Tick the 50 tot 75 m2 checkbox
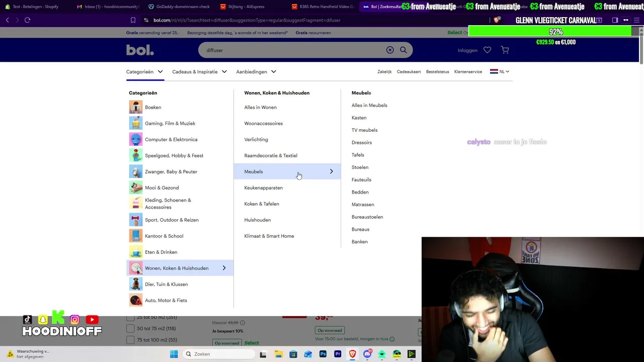 click(130, 328)
